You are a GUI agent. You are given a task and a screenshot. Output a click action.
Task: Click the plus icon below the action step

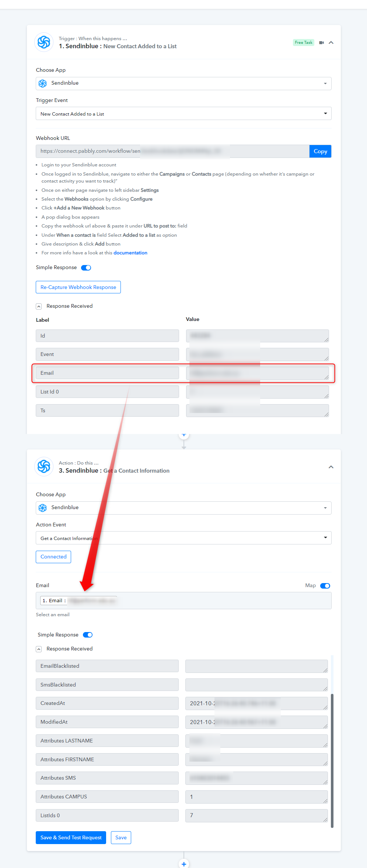[x=184, y=863]
